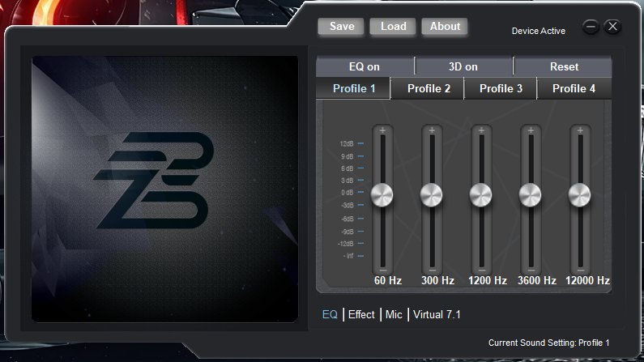Close the audio control window
This screenshot has height=362, width=644.
tap(612, 27)
